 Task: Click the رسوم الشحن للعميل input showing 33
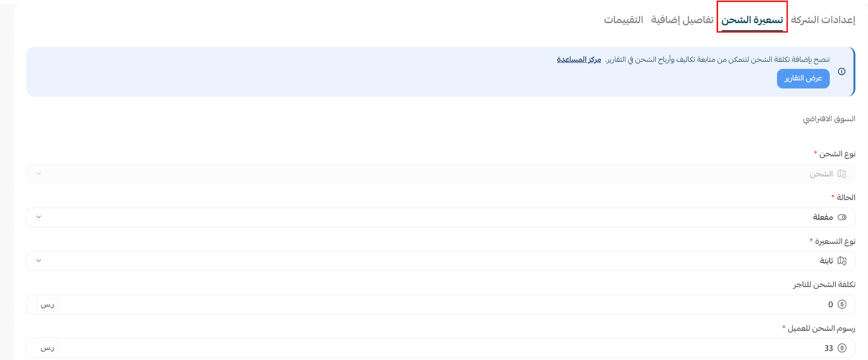click(x=441, y=348)
